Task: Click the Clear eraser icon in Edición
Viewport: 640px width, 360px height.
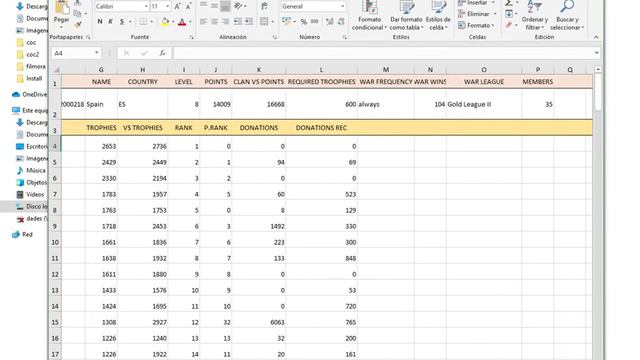Action: coord(509,25)
